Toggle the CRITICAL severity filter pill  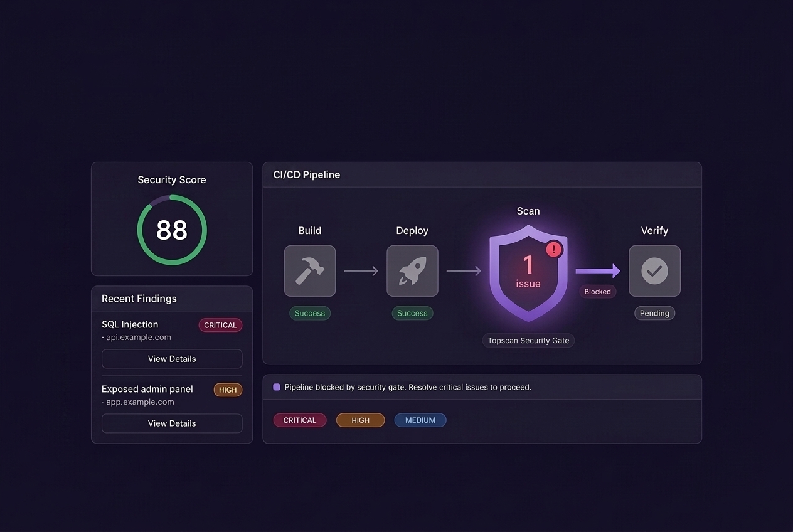300,420
